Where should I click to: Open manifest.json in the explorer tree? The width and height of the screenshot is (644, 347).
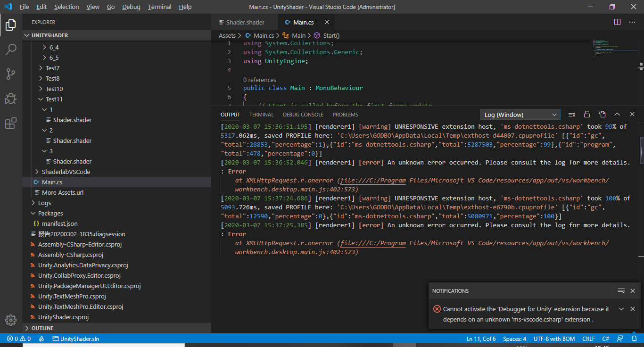tap(117, 223)
